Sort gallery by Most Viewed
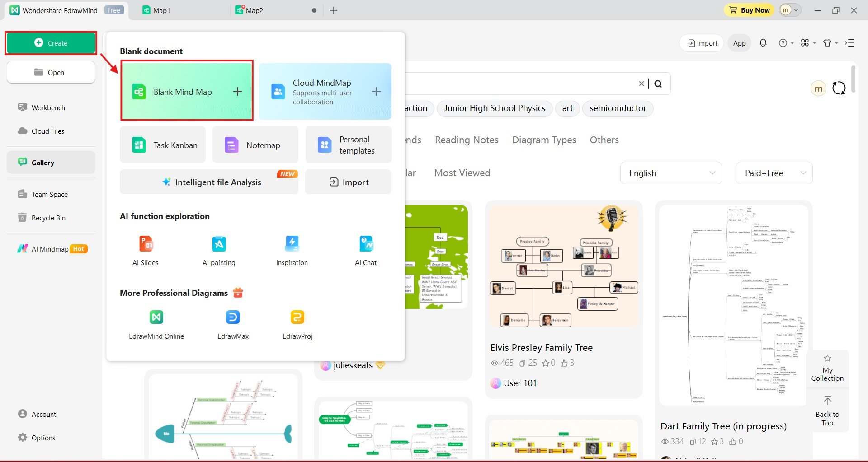The height and width of the screenshot is (462, 868). 462,173
